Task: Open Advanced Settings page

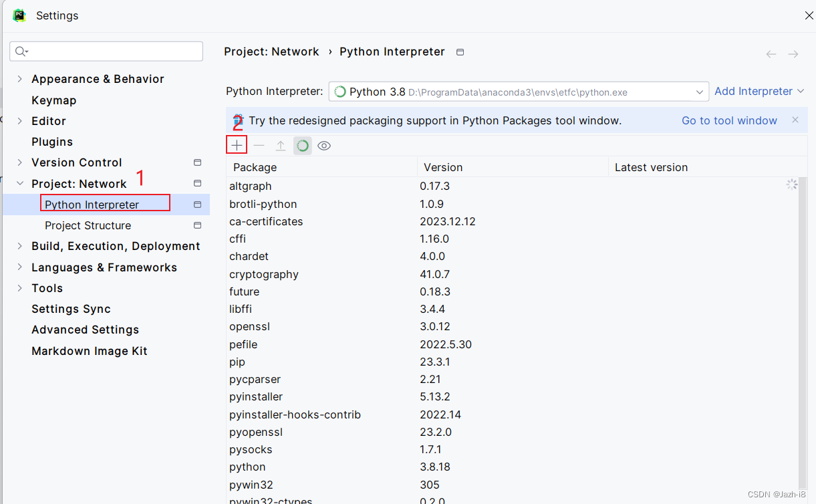Action: click(86, 330)
